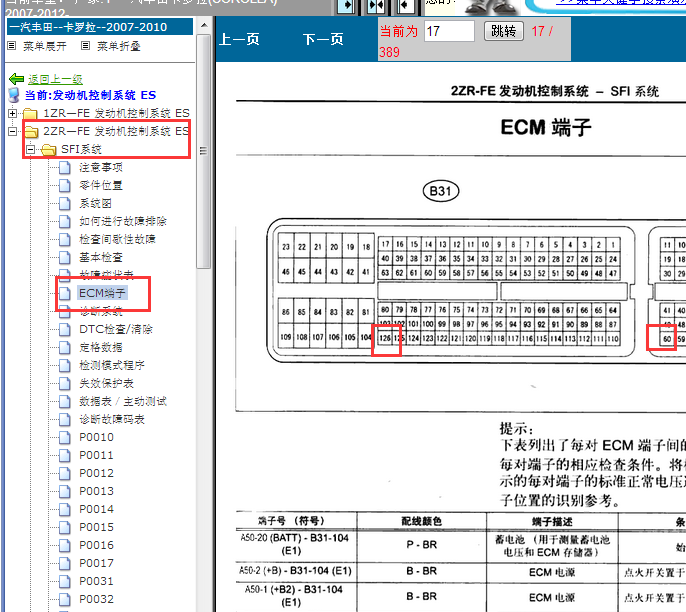Click the 菜单展开 list icon
686x612 pixels.
[12, 45]
